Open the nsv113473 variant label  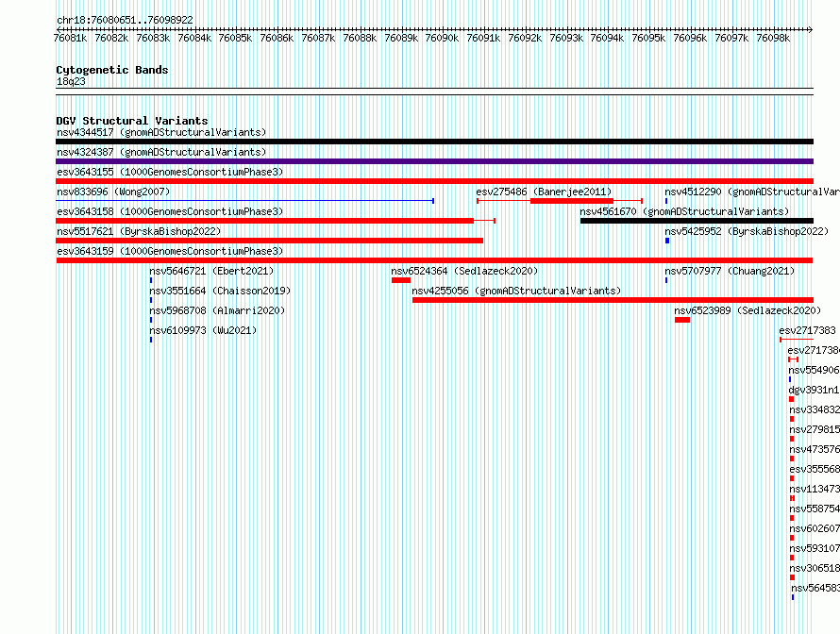[815, 489]
